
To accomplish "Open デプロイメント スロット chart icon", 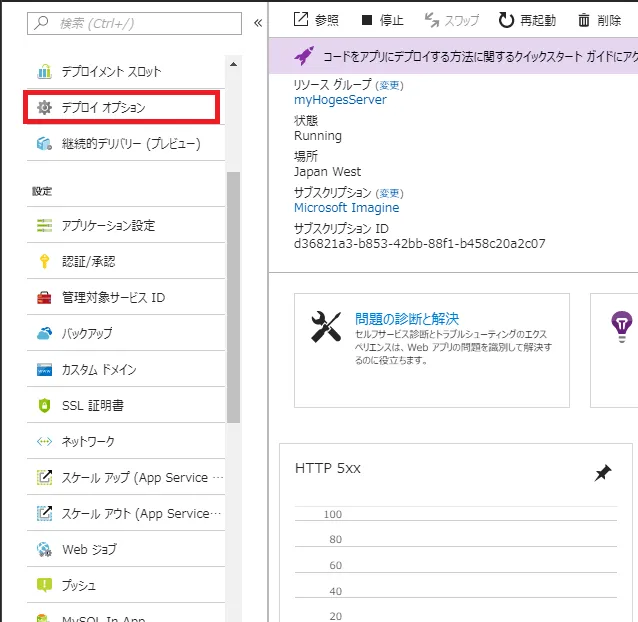I will point(44,72).
